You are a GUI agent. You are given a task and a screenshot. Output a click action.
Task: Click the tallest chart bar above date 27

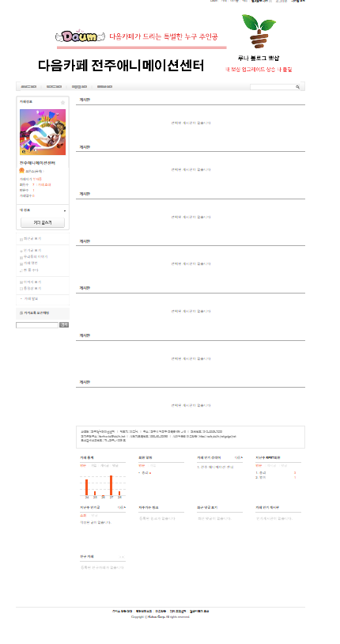click(111, 486)
